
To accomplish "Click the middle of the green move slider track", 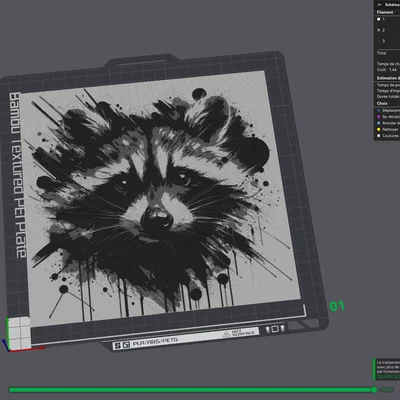I will pos(191,389).
